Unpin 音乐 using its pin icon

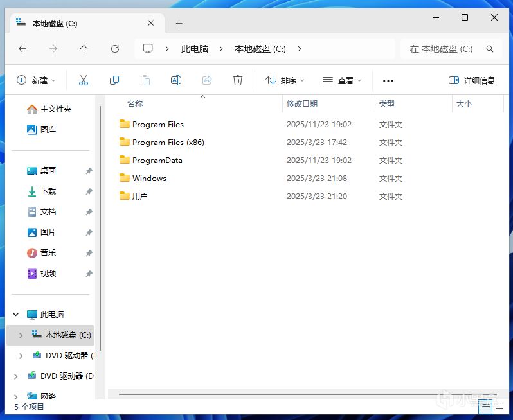click(x=89, y=253)
